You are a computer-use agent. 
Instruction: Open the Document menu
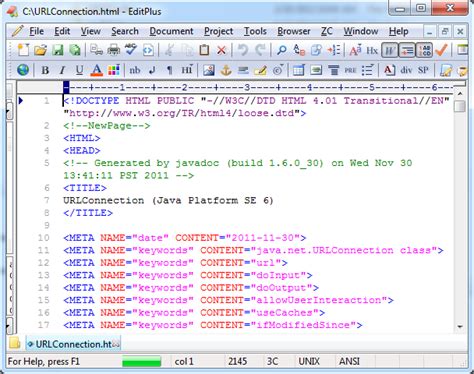click(x=171, y=31)
